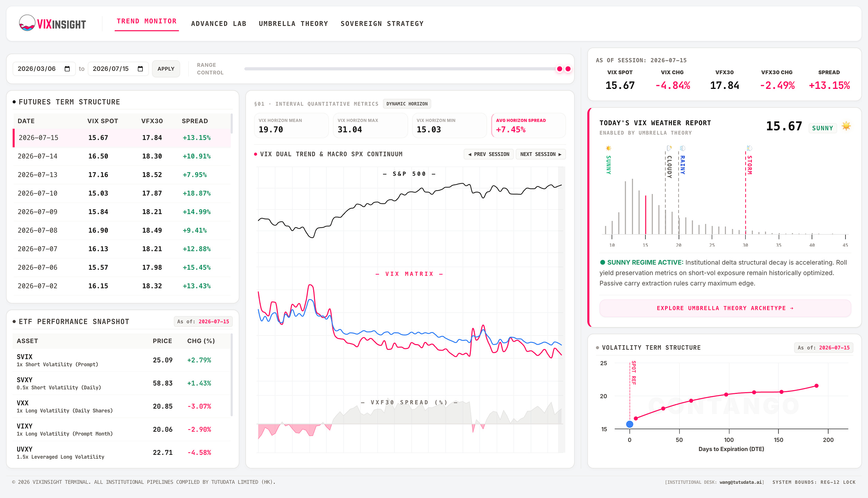Screen dimensions: 868x498
Task: Click the rainy icon above RAINY marker
Action: point(683,148)
